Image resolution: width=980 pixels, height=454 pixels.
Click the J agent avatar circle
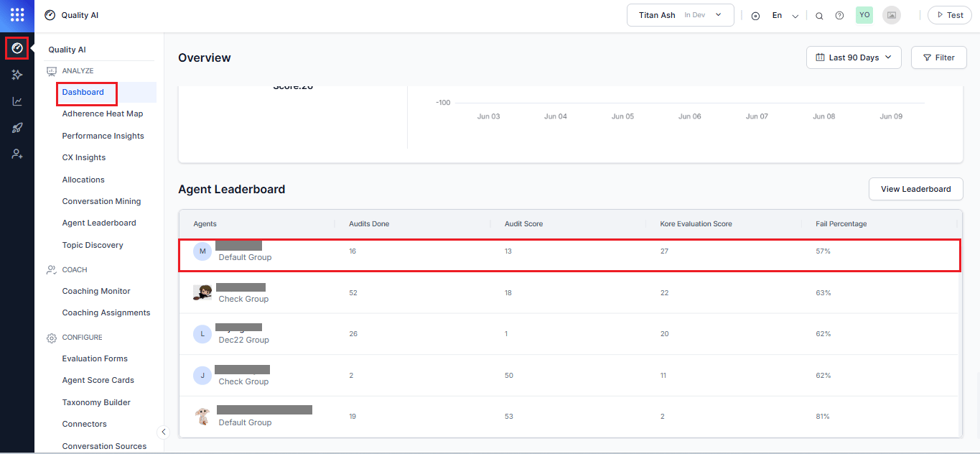pyautogui.click(x=202, y=375)
